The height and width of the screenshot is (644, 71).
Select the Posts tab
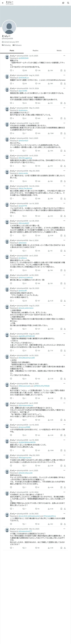click(12, 50)
